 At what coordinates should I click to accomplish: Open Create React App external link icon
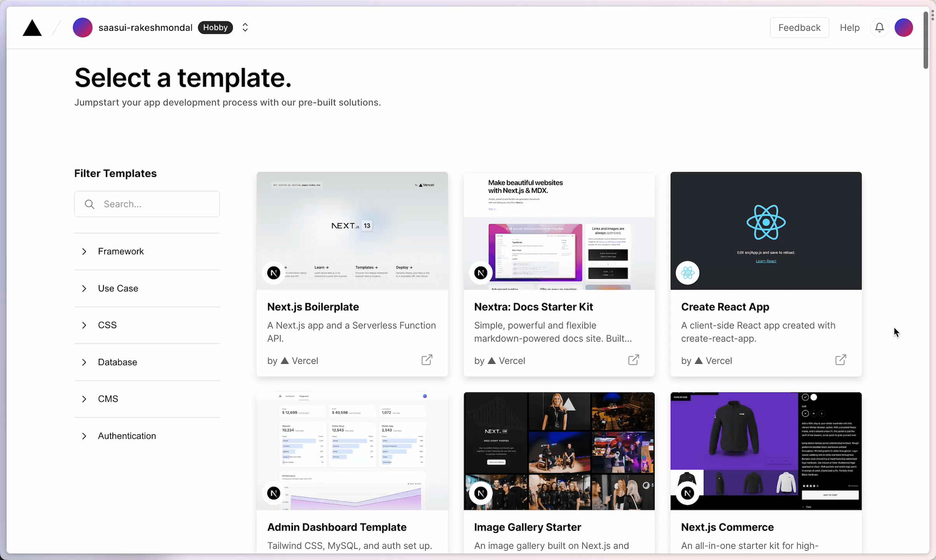pyautogui.click(x=840, y=360)
